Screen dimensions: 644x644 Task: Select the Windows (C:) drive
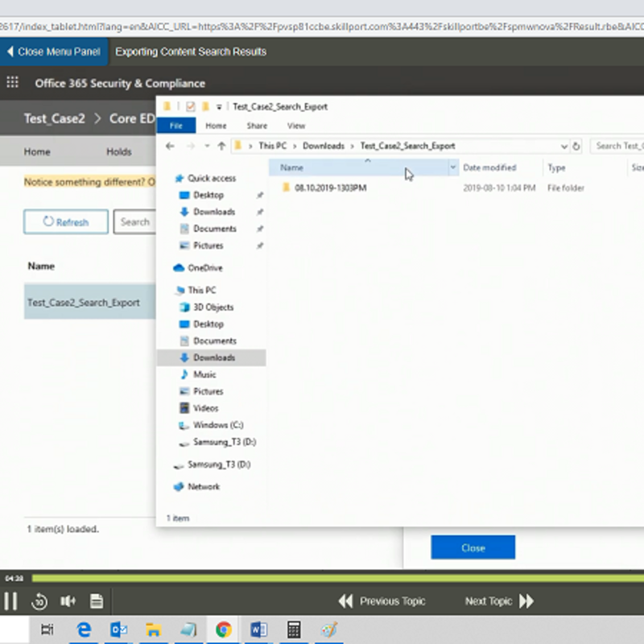[x=217, y=425]
